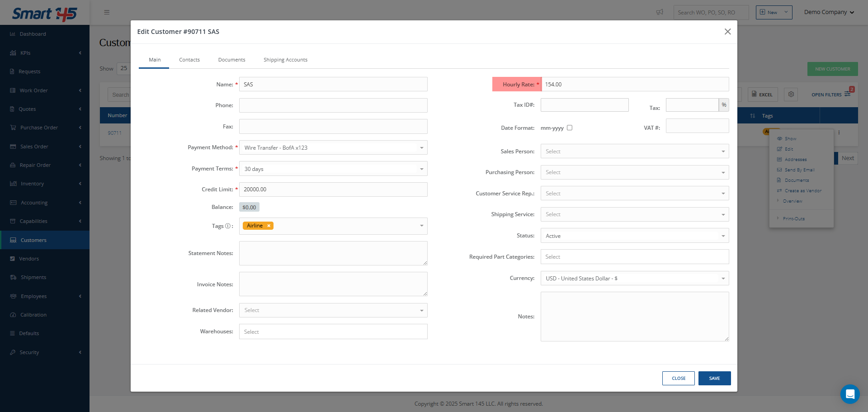Click the announcements megaphone icon
Viewport: 868px width, 412px height.
(660, 12)
